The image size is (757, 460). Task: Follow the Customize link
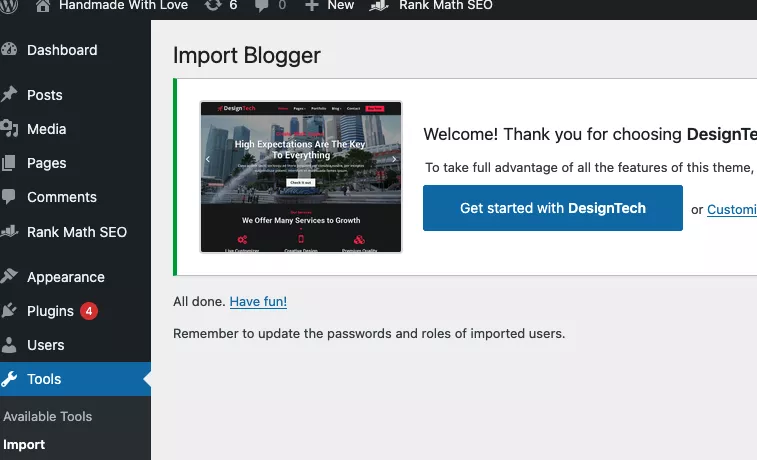[731, 209]
